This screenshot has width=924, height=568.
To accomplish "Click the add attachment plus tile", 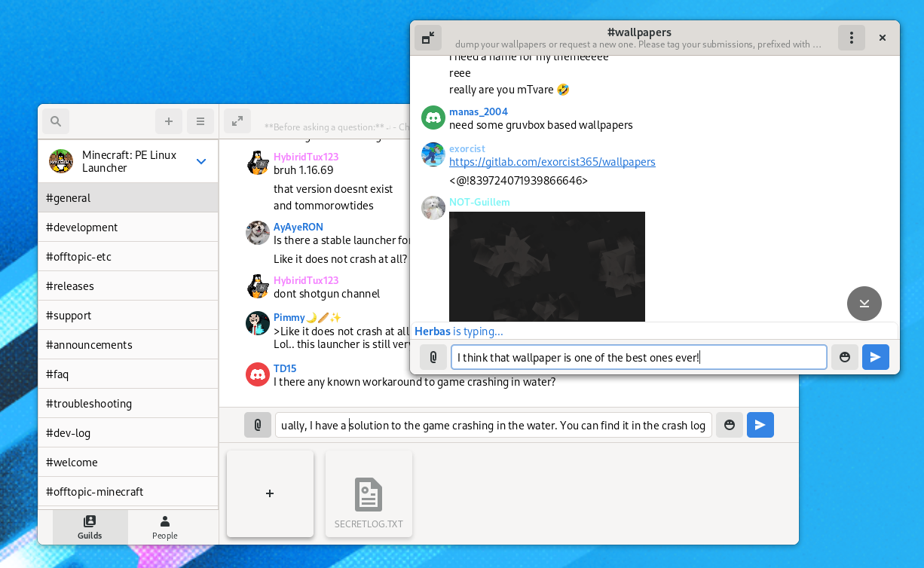I will click(270, 494).
